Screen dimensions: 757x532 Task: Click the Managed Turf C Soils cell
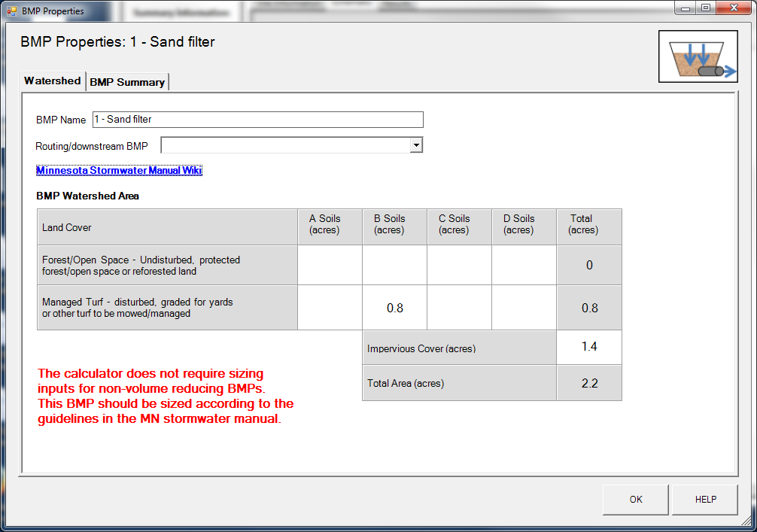click(x=459, y=308)
